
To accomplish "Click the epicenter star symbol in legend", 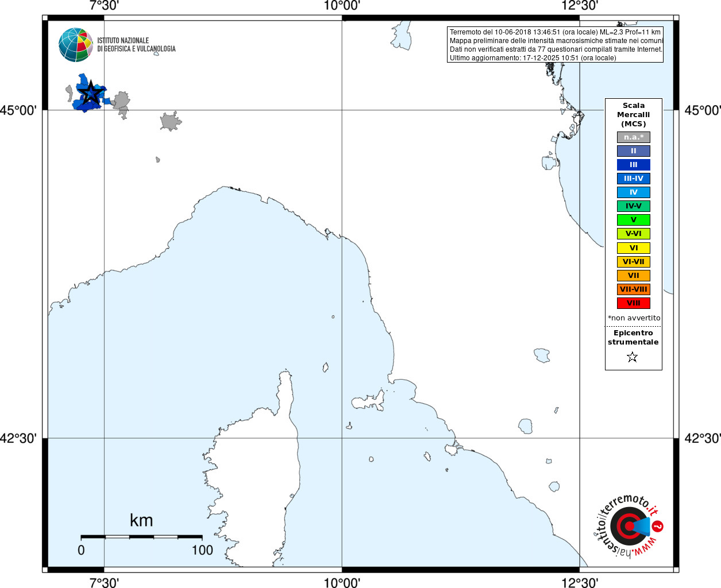I will coord(633,357).
